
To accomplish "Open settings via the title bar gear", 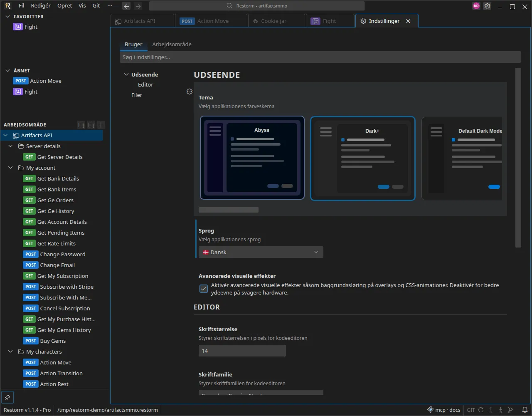I will (x=488, y=6).
